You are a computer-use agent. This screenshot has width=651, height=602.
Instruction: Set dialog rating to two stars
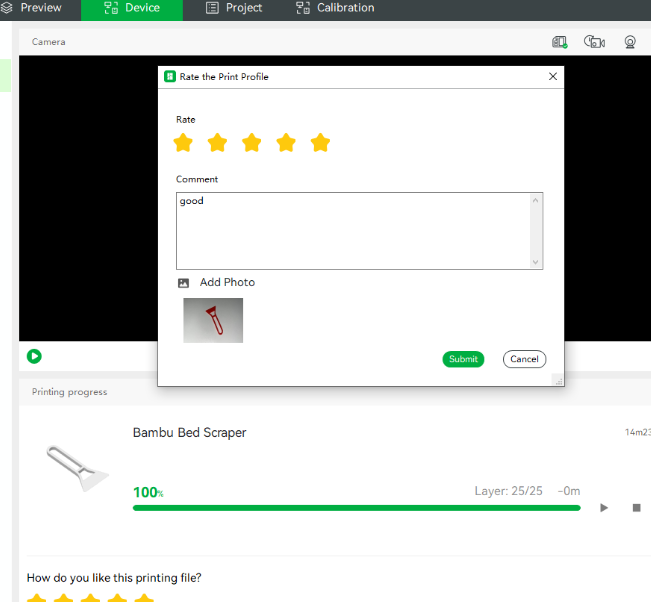(x=218, y=142)
